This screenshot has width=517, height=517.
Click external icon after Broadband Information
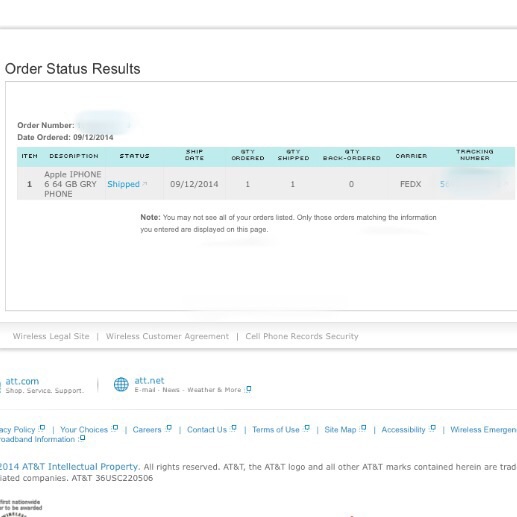82,438
